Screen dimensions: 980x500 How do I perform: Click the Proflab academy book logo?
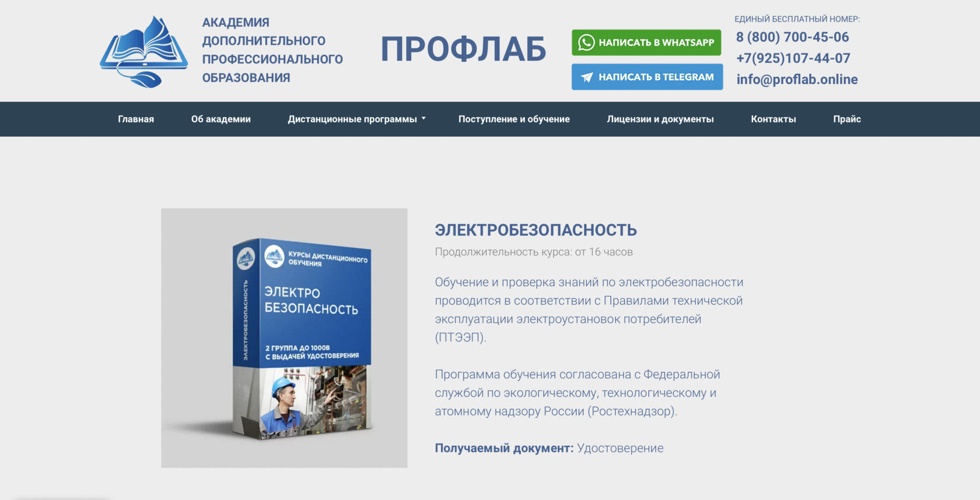(144, 52)
